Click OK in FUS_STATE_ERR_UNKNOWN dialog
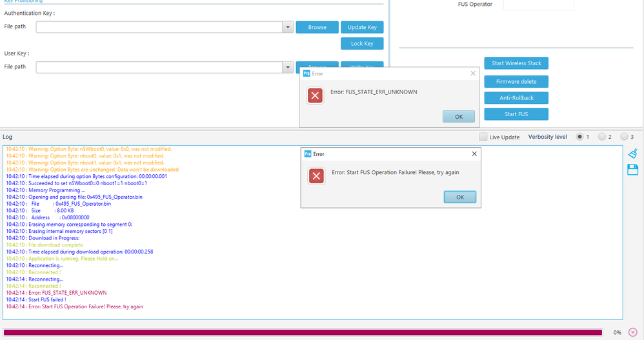The image size is (644, 340). click(x=459, y=117)
